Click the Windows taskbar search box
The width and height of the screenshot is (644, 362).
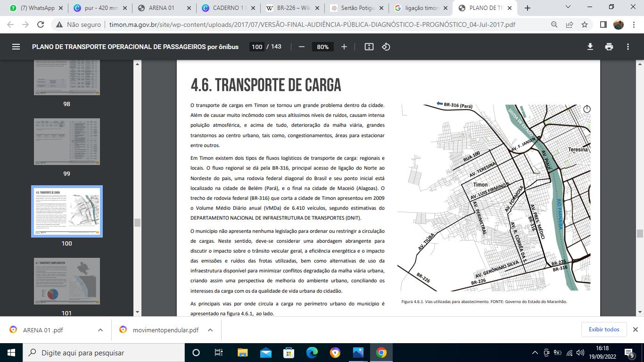104,353
